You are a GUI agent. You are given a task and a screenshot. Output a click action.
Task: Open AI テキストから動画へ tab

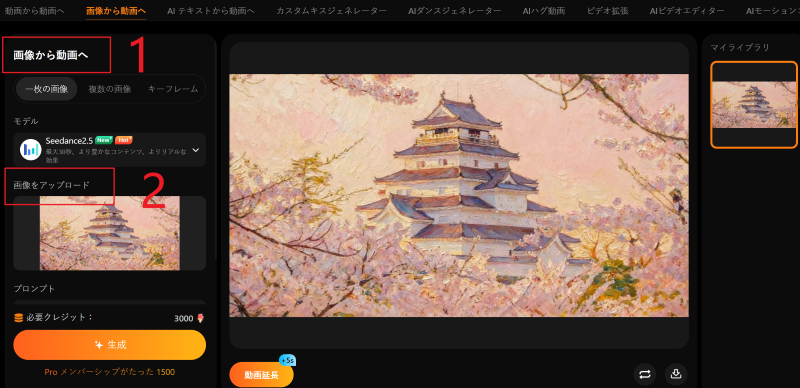[211, 10]
